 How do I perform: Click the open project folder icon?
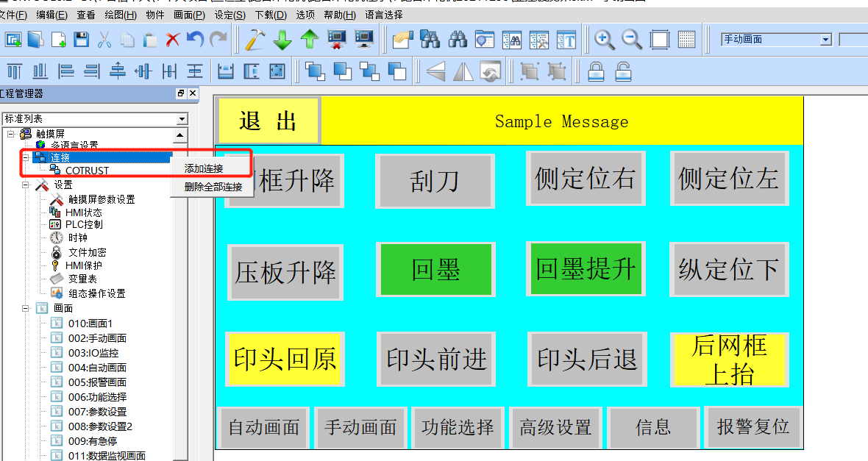36,40
